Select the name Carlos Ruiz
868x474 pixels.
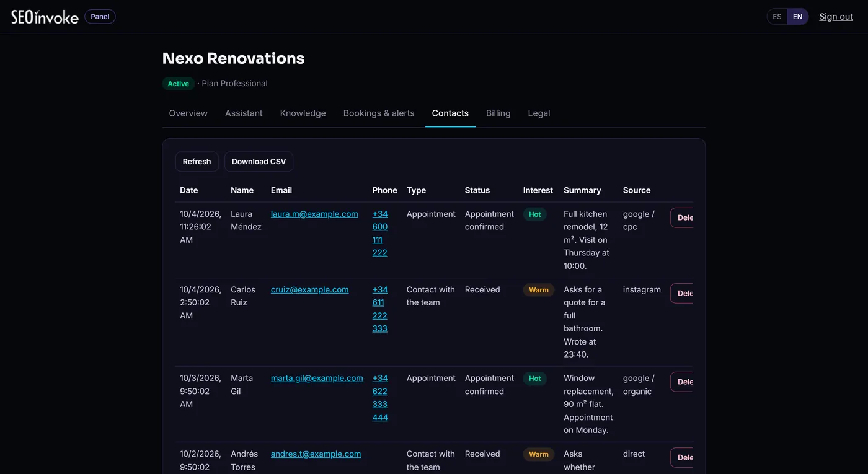pyautogui.click(x=243, y=296)
